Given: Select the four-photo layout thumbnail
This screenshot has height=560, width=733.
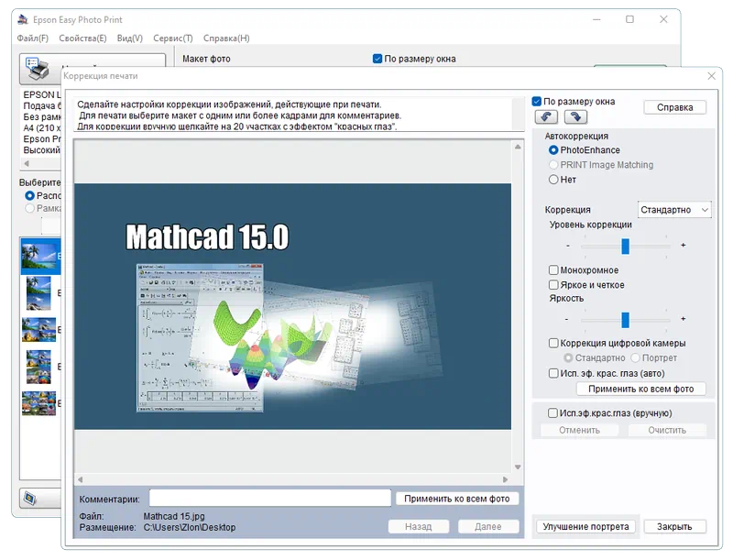Looking at the screenshot, I should tap(38, 330).
